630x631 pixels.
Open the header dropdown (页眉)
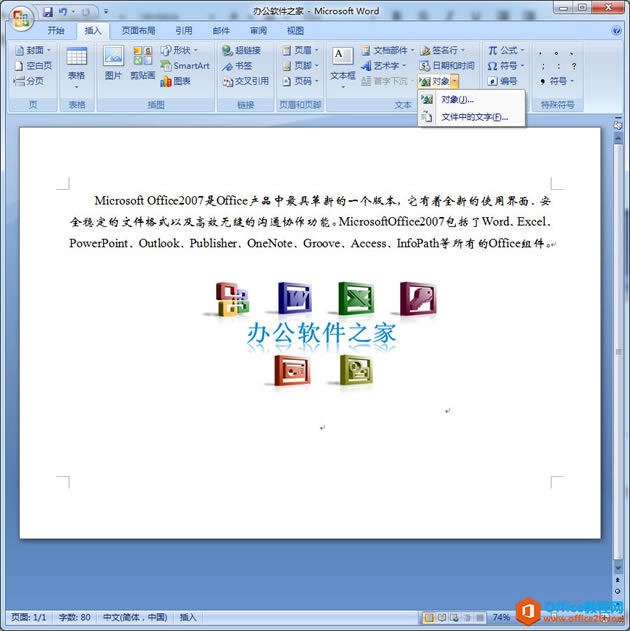(301, 50)
